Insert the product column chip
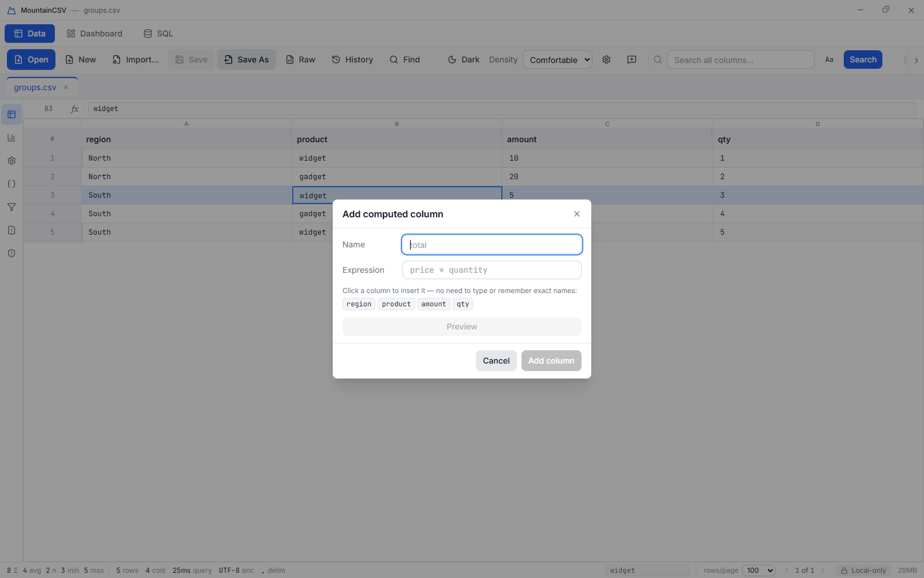This screenshot has width=924, height=578. tap(396, 304)
